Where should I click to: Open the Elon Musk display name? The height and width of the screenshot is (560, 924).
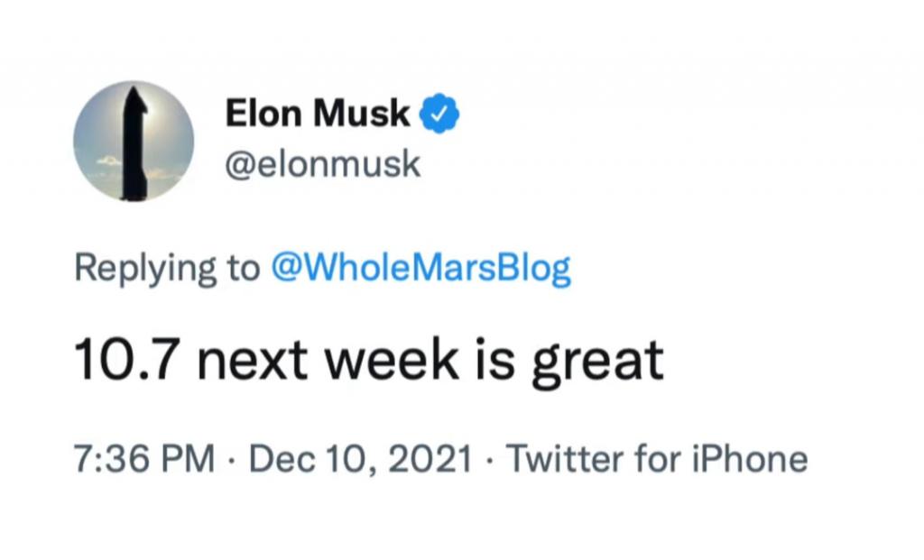[318, 113]
